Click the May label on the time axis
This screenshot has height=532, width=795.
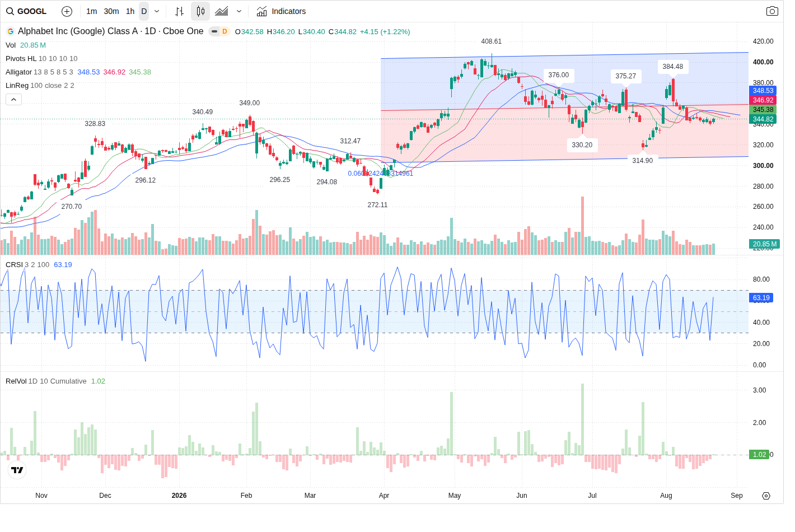point(455,496)
